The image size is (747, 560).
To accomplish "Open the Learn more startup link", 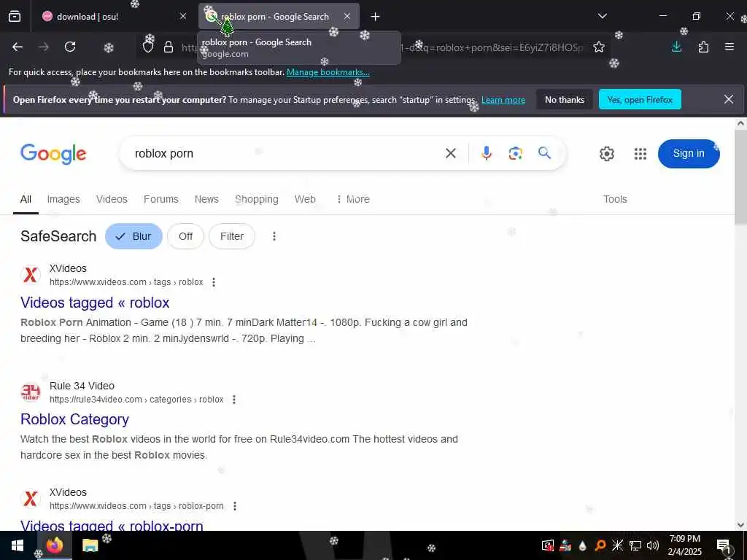I will click(503, 100).
